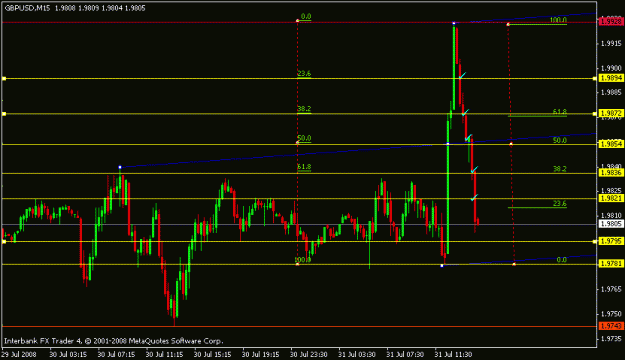Click the 1.9765 price scale value
Screen dimensions: 625x360
(x=611, y=289)
